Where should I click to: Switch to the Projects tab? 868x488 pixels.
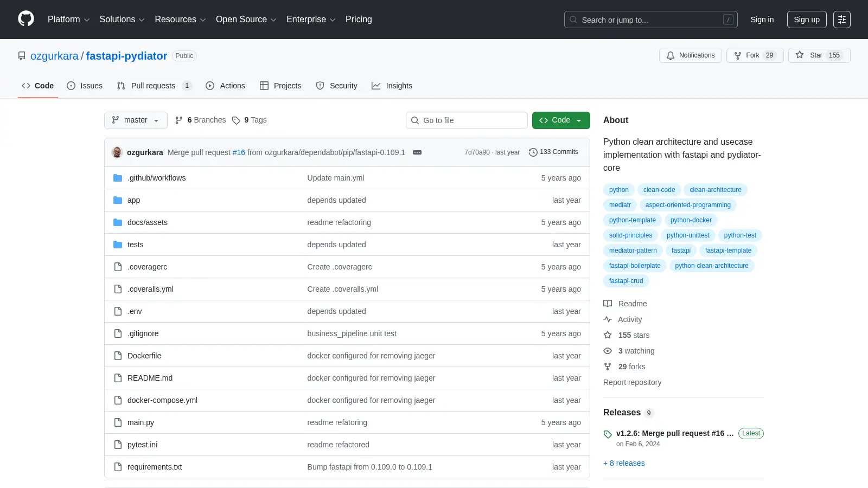280,86
